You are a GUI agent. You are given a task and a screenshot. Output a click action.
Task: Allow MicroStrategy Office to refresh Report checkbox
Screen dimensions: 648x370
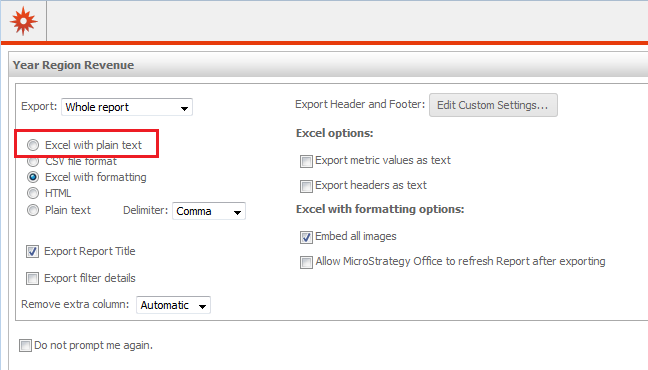coord(306,263)
